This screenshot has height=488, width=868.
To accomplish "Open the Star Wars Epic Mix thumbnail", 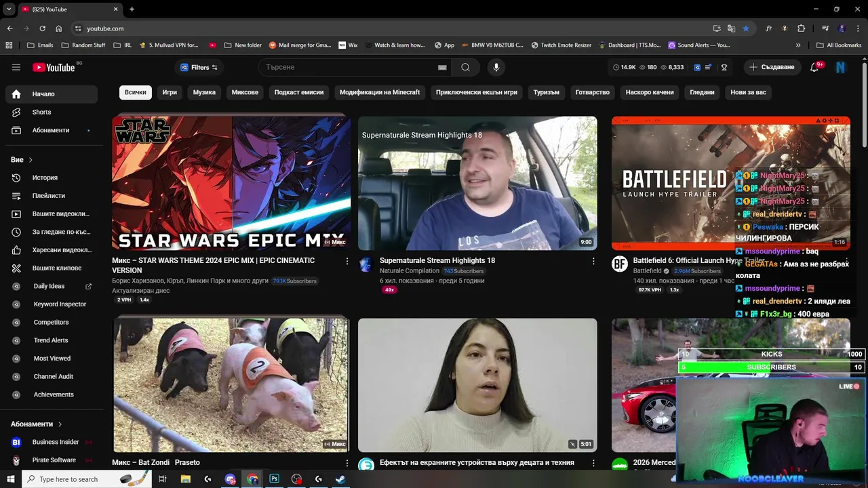I will tap(231, 183).
